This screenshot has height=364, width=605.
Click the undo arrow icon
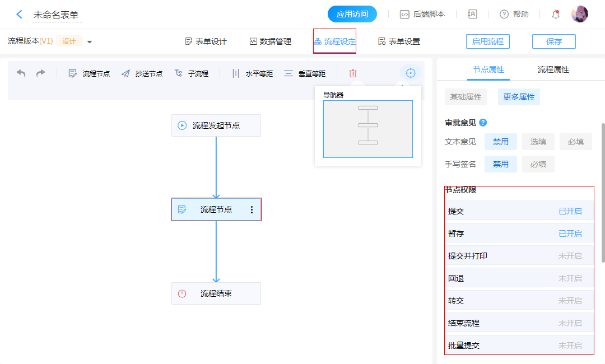tap(21, 73)
